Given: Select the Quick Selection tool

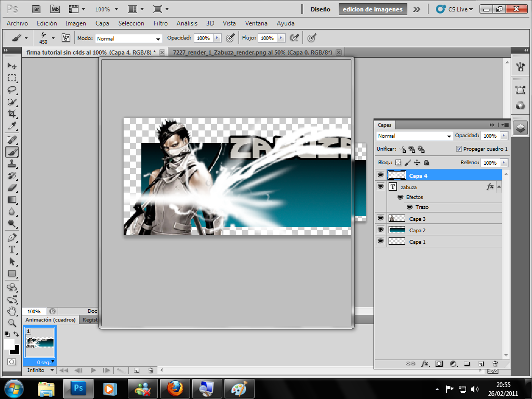Looking at the screenshot, I should click(x=12, y=102).
